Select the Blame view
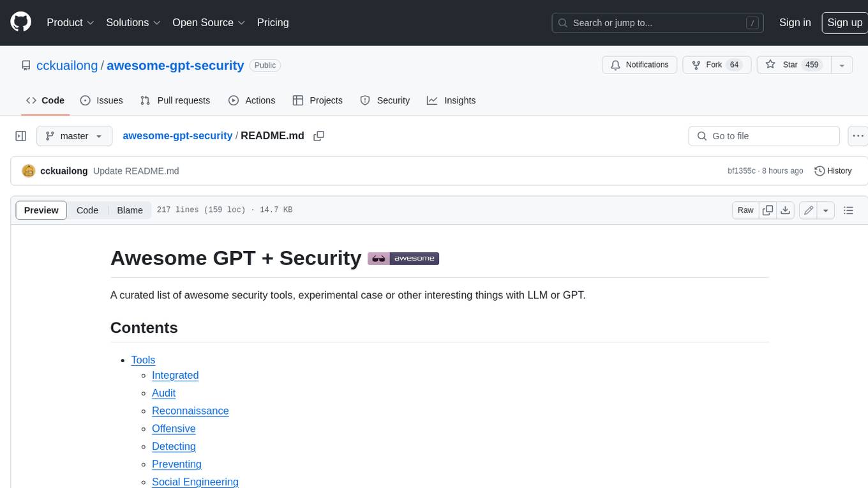The height and width of the screenshot is (488, 868). (x=130, y=210)
